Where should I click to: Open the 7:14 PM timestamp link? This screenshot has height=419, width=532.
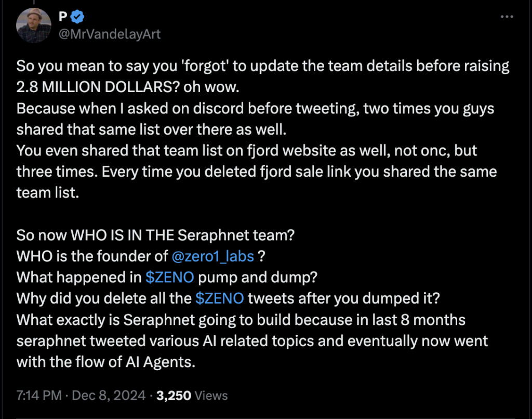pyautogui.click(x=38, y=396)
